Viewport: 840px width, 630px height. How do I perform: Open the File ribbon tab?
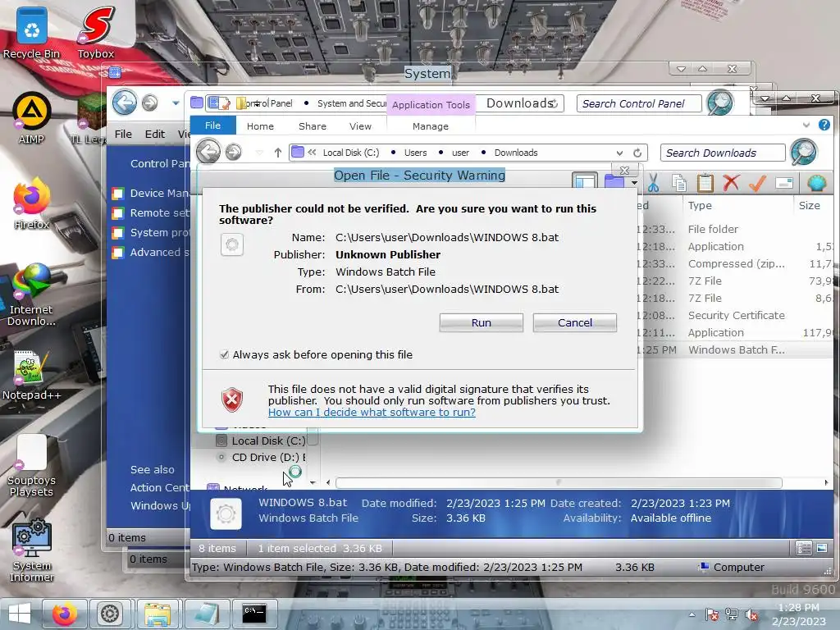click(x=212, y=126)
